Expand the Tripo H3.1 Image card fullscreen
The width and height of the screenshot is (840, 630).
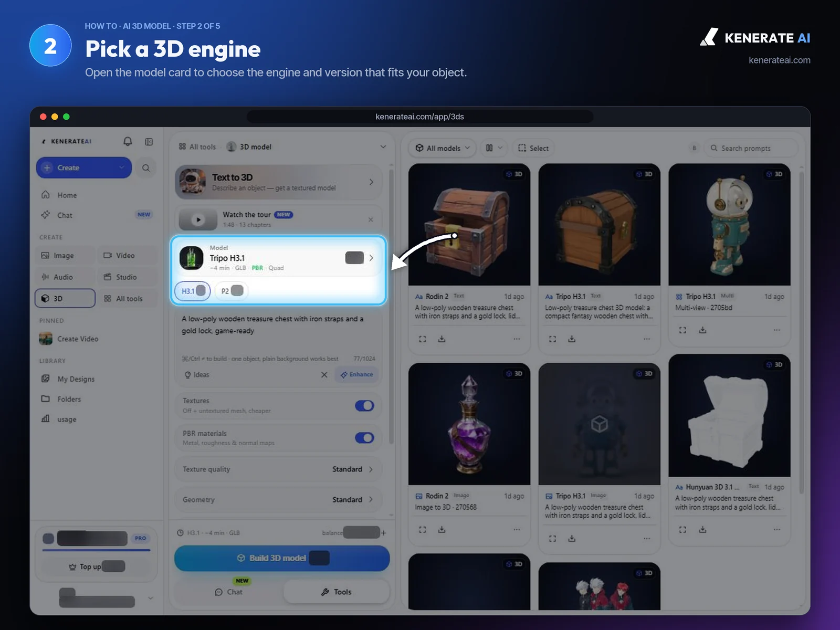[552, 539]
